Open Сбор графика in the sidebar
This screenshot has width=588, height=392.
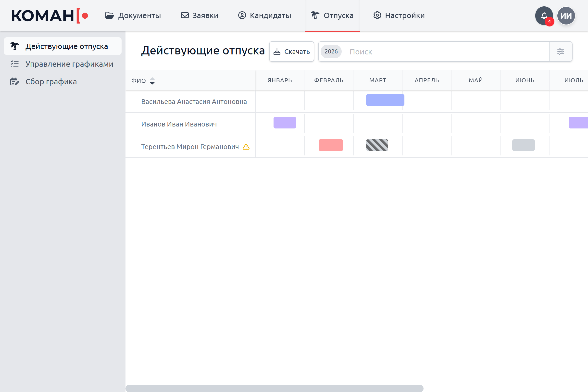[51, 82]
